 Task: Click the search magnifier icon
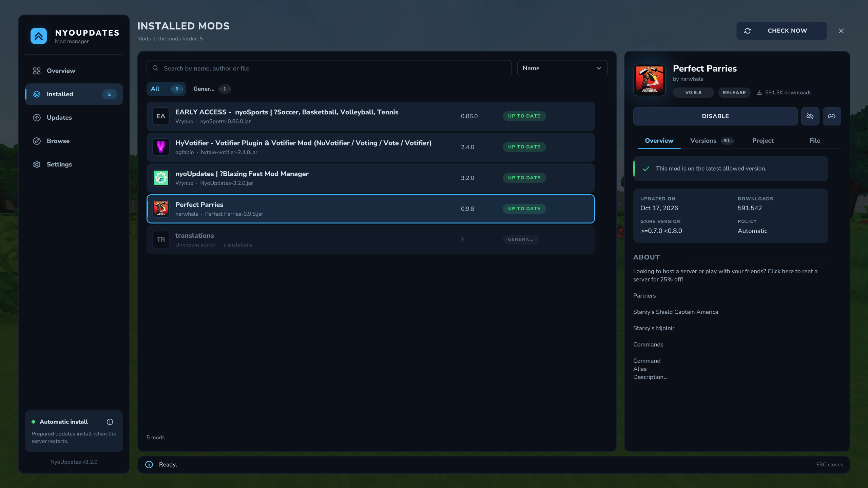point(155,68)
